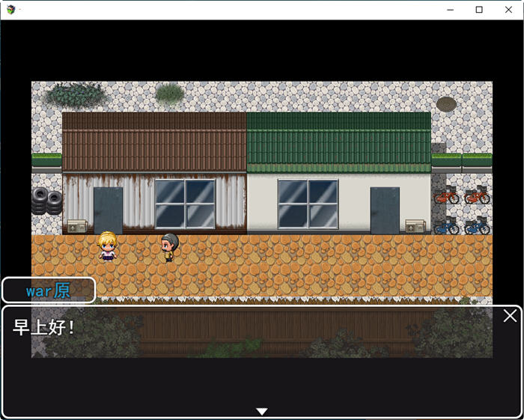Image resolution: width=524 pixels, height=420 pixels.
Task: Select the blonde-haired character sprite
Action: click(107, 246)
